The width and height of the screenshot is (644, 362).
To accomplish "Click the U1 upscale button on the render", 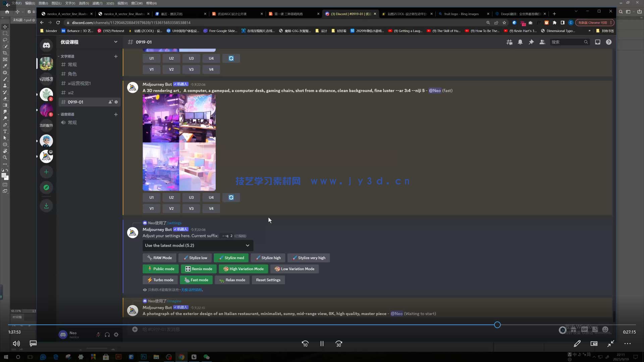I will (x=151, y=197).
